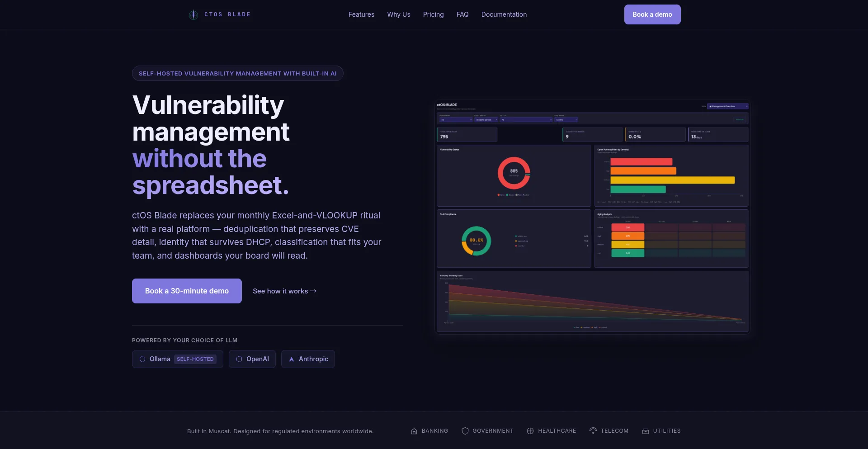Click the OpenAI logo icon
The width and height of the screenshot is (868, 449).
point(239,359)
